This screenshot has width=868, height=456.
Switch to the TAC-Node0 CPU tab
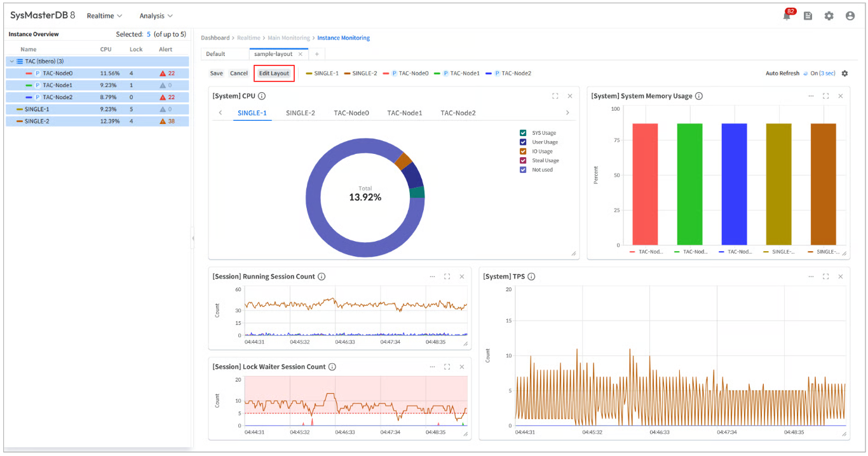(x=351, y=113)
